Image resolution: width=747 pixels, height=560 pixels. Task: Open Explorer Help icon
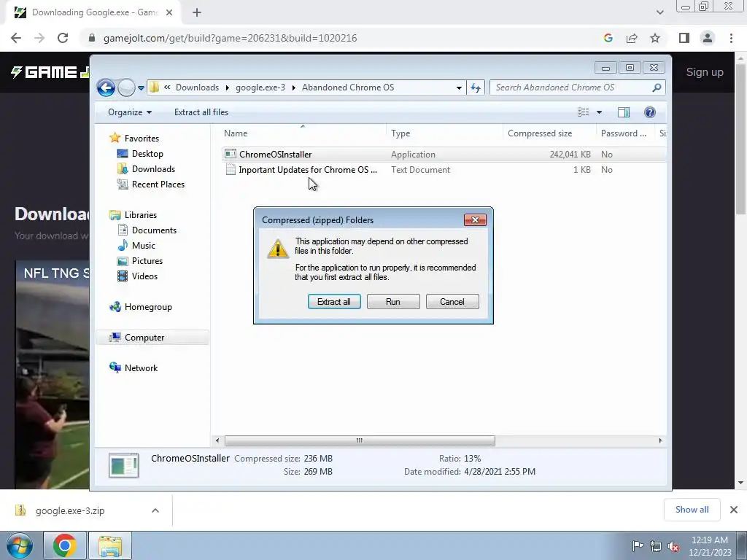coord(650,112)
